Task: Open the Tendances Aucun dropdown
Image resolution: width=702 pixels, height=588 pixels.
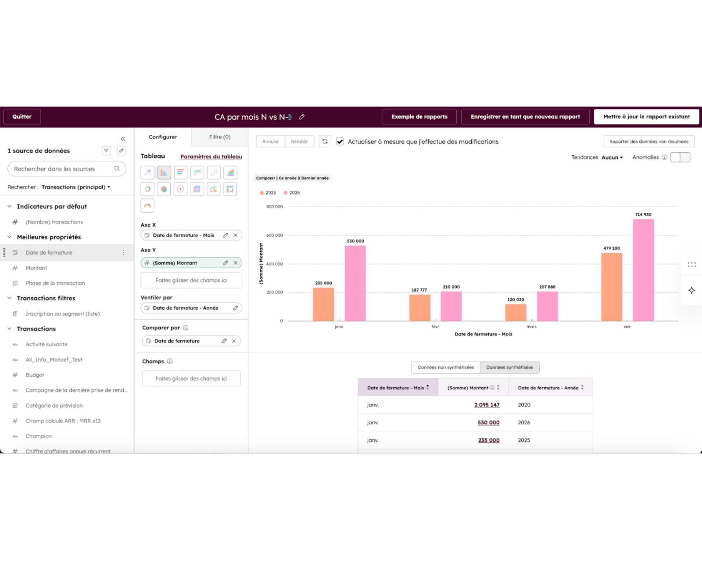Action: click(612, 157)
